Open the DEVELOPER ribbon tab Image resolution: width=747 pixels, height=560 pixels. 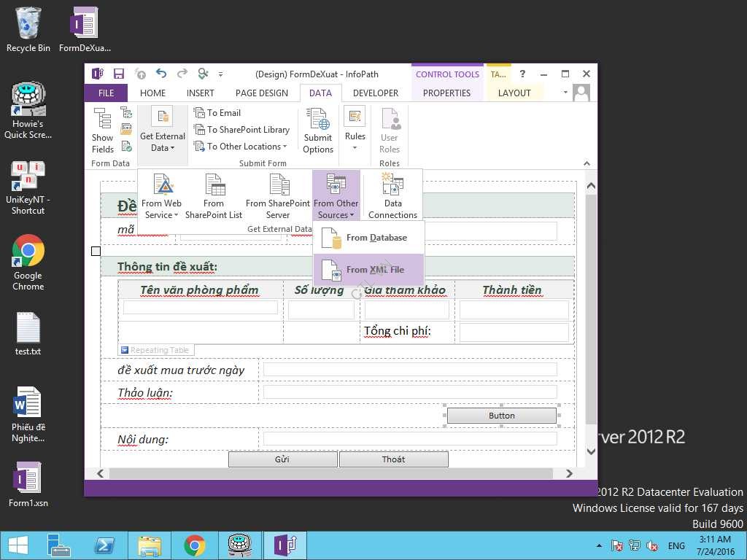376,93
